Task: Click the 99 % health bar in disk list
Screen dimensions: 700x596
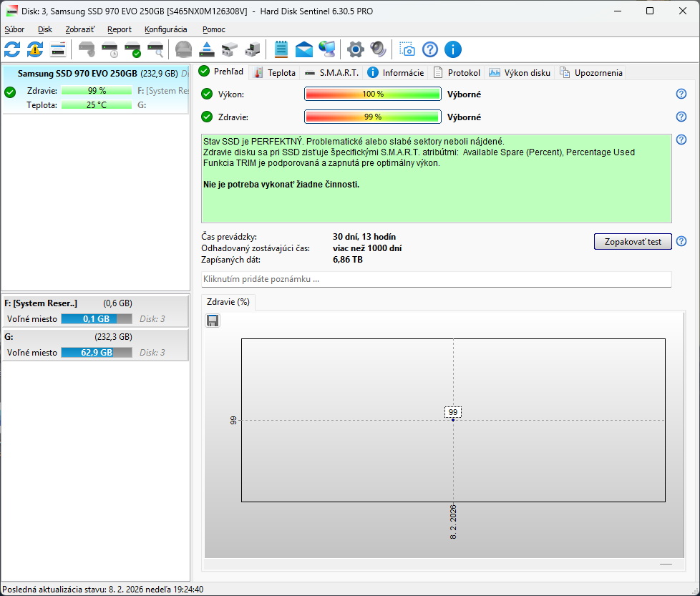Action: pos(97,91)
